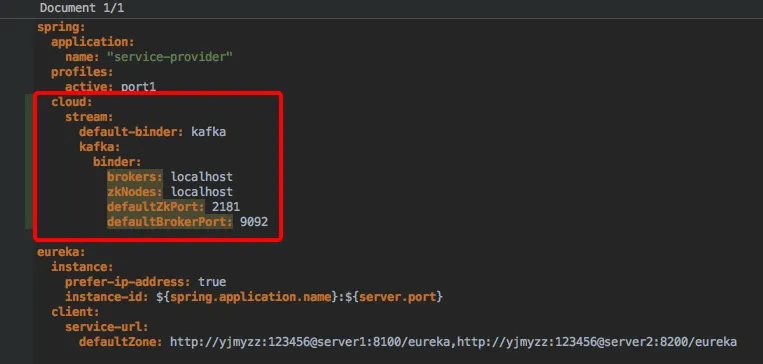
Task: Click the 'prefer-ip-address:' key
Action: click(x=128, y=282)
